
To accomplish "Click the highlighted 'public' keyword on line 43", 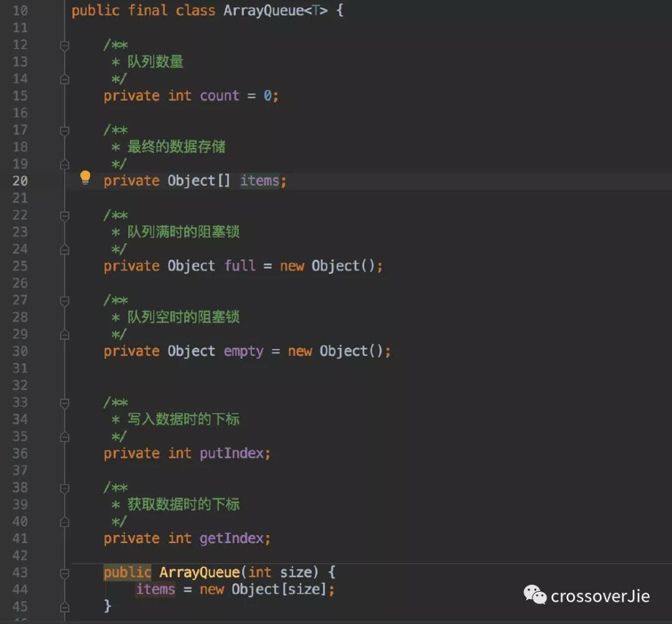I will click(x=128, y=572).
